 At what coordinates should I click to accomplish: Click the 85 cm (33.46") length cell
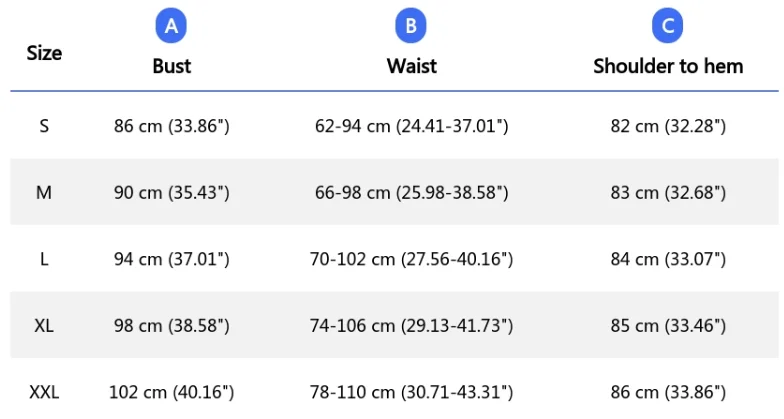tap(668, 326)
